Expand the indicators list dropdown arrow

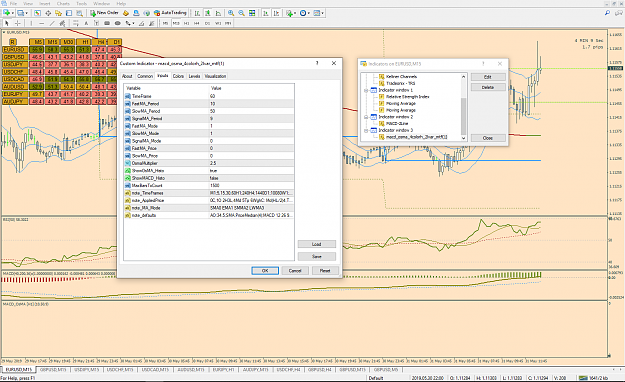(x=295, y=13)
